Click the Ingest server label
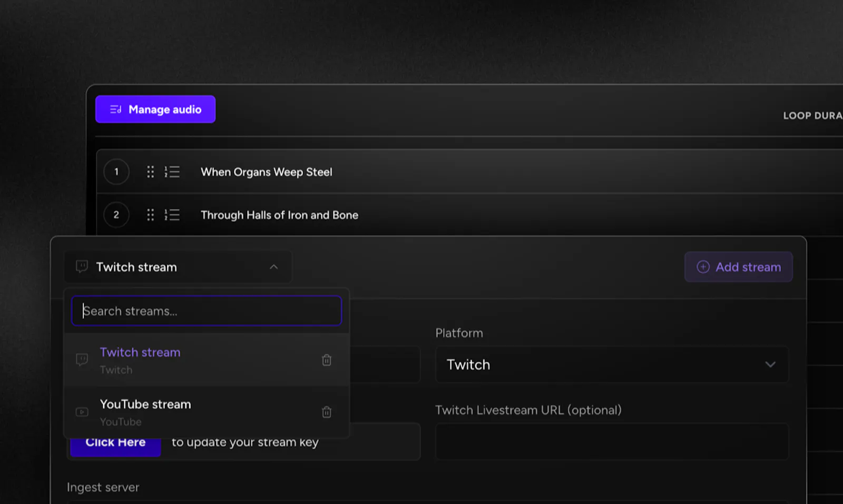 103,488
